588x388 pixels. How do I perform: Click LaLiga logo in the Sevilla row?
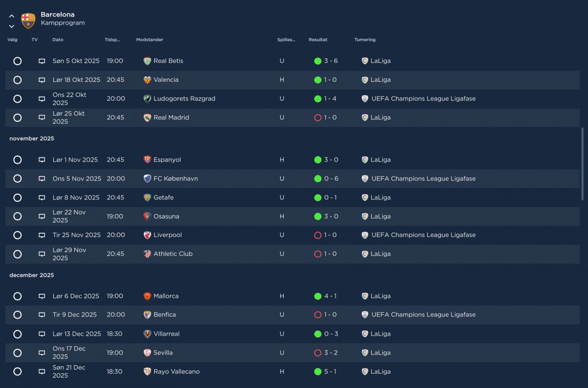[365, 353]
